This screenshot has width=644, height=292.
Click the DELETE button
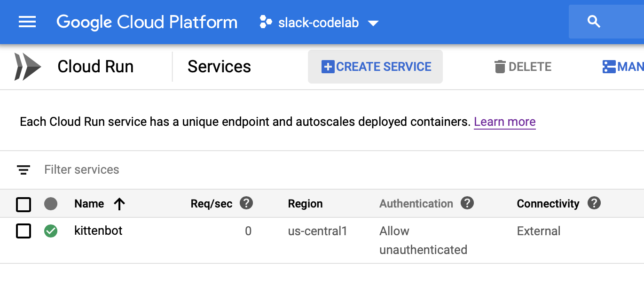(x=523, y=67)
